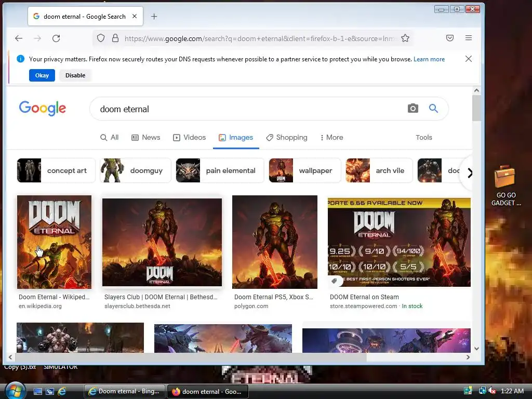Screen dimensions: 532x399
Task: Open the Learn more link
Action: (x=429, y=59)
